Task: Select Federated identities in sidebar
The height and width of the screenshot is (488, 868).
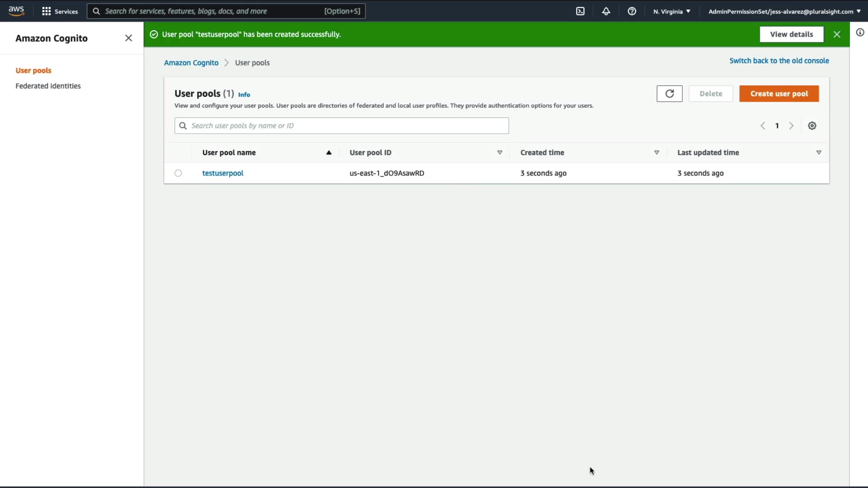Action: (48, 86)
